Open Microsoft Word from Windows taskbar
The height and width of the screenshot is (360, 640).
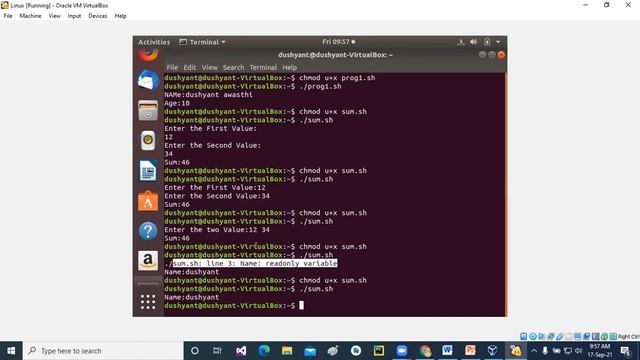point(447,351)
